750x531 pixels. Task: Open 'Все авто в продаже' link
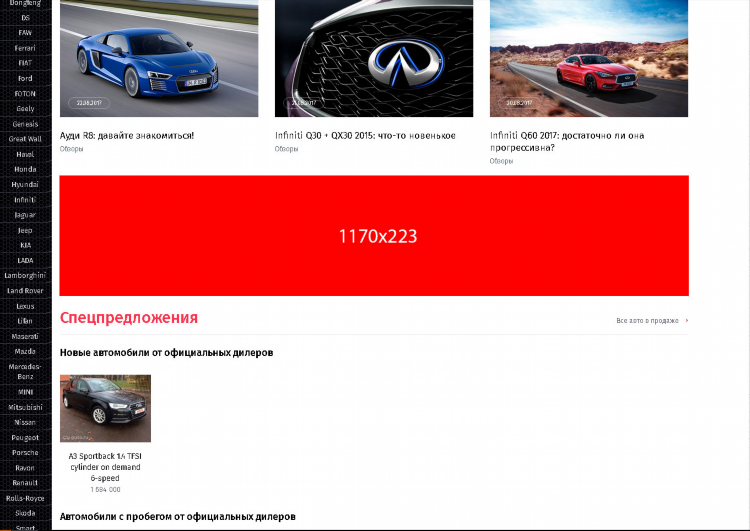pos(647,321)
